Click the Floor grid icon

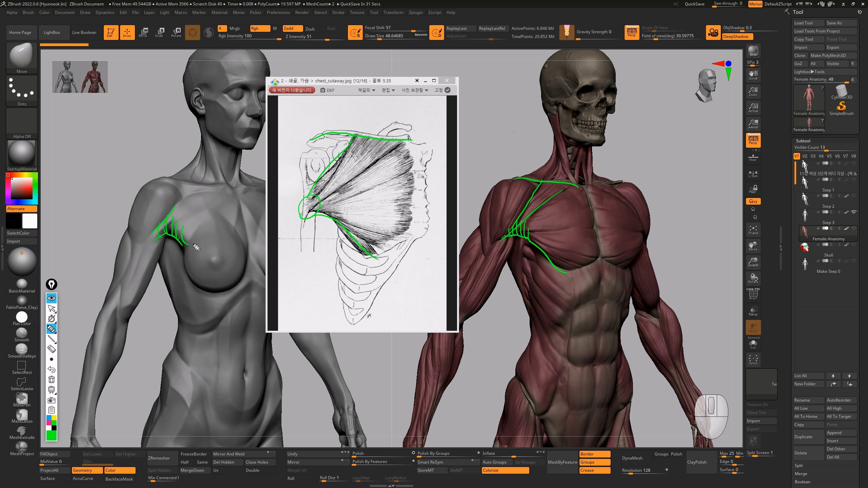click(753, 157)
